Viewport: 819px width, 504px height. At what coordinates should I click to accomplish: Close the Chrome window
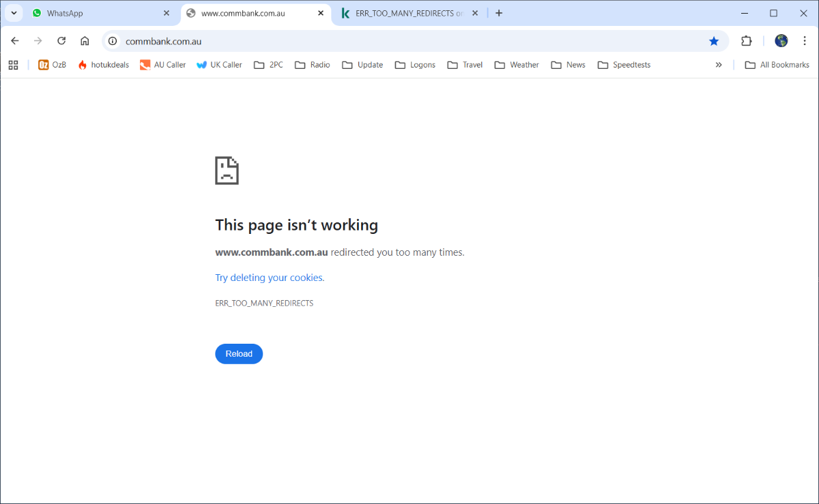click(x=804, y=13)
